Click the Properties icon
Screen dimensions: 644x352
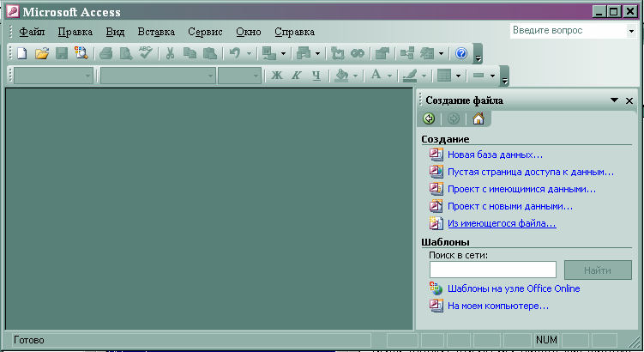tap(382, 53)
